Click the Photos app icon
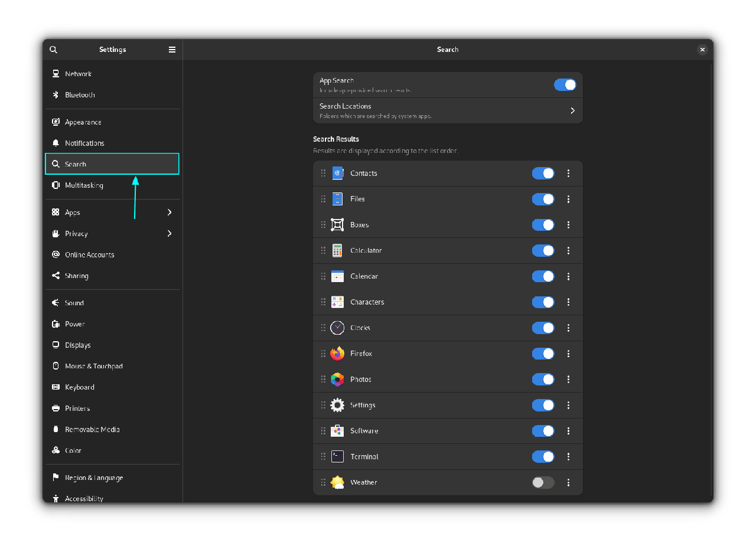 click(337, 380)
